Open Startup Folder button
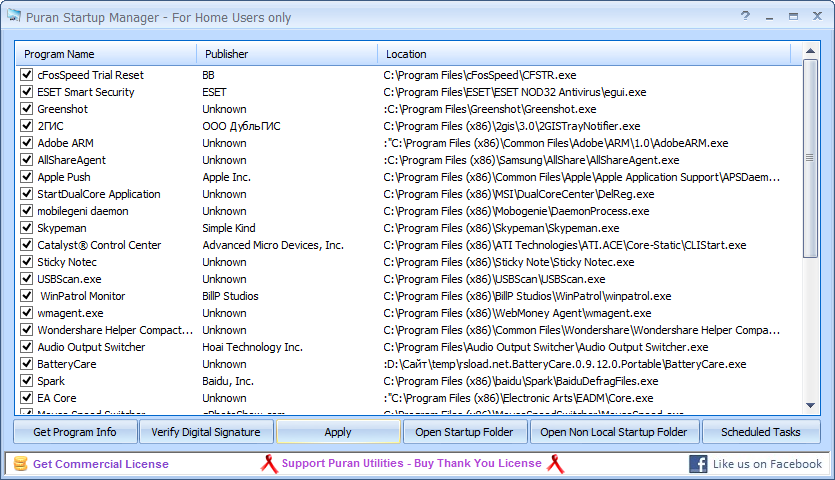The image size is (835, 480). [464, 432]
